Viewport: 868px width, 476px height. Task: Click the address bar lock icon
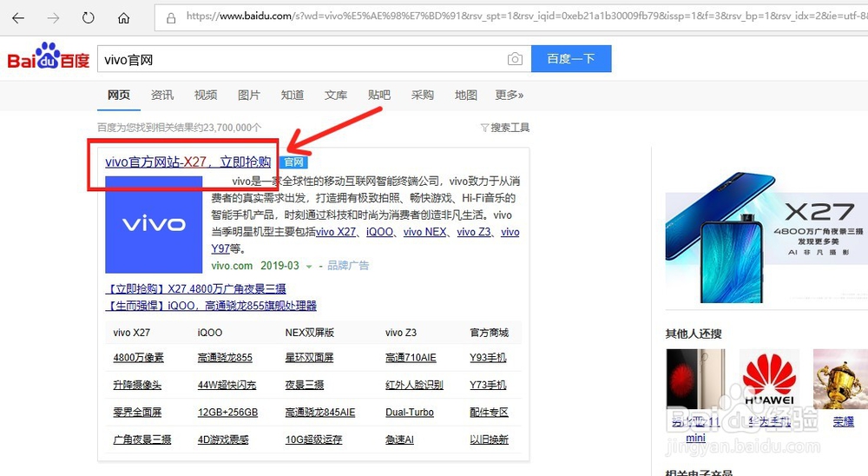pyautogui.click(x=171, y=18)
